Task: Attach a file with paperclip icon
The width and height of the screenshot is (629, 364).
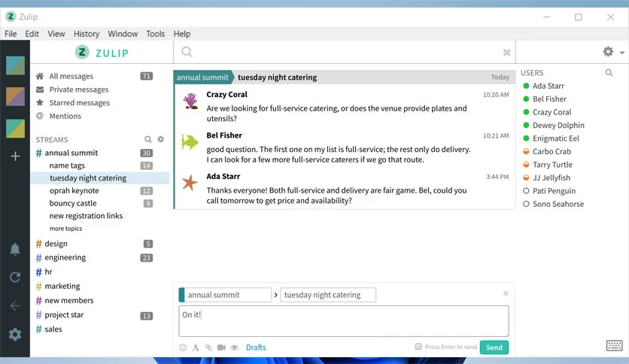Action: 208,347
